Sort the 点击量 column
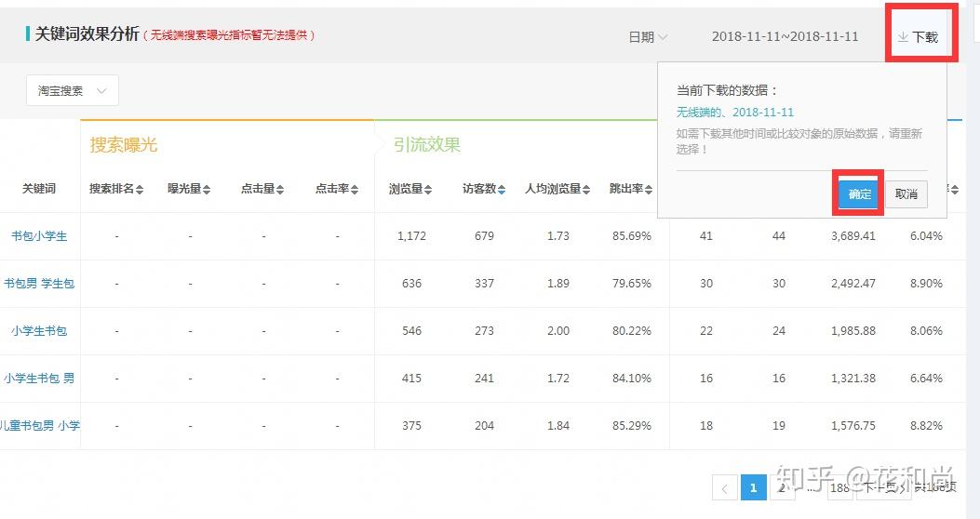Viewport: 980px width, 519px height. click(x=280, y=190)
